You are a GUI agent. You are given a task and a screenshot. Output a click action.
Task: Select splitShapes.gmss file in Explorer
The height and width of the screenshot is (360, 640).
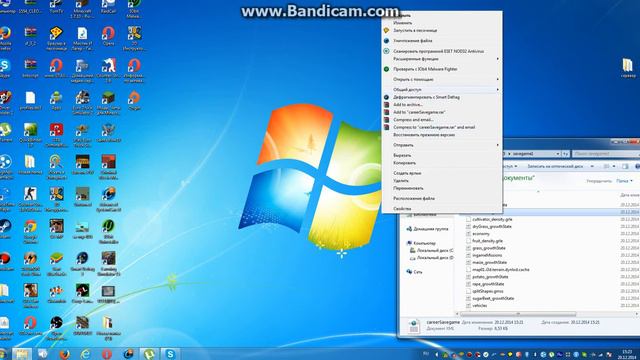point(487,291)
